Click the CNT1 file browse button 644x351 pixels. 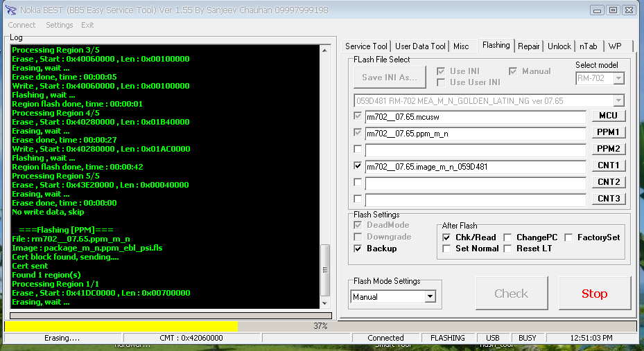tap(608, 165)
